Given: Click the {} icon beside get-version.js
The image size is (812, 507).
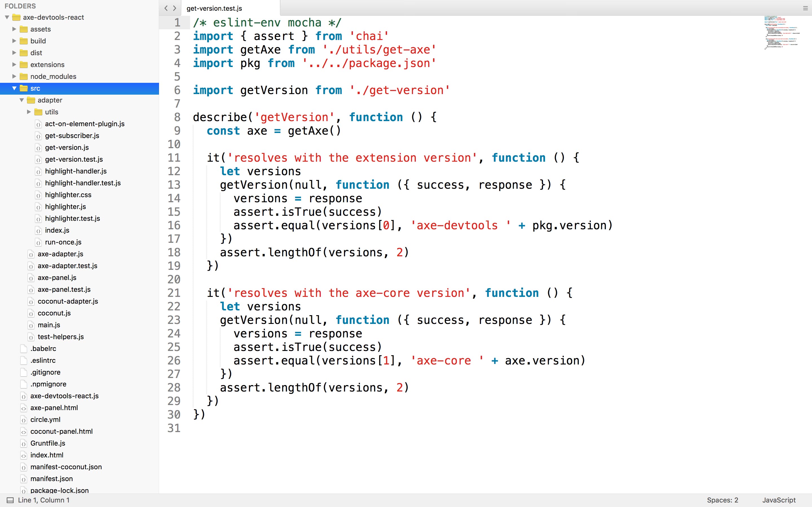Looking at the screenshot, I should pyautogui.click(x=39, y=148).
